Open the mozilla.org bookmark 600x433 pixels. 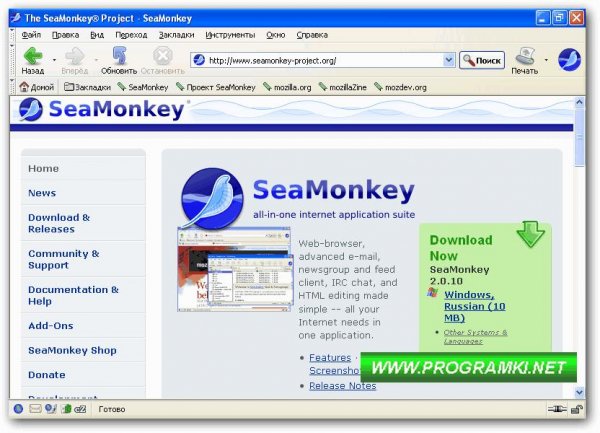[287, 87]
